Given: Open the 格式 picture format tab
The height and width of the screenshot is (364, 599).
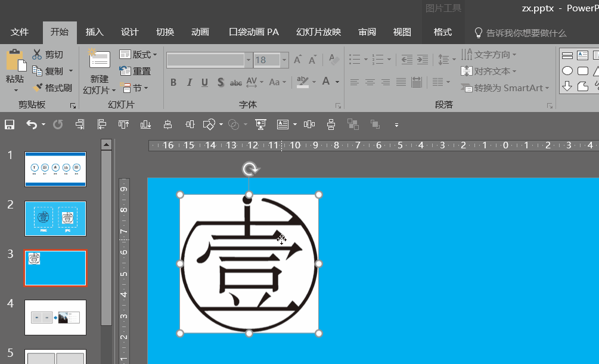Looking at the screenshot, I should pos(443,32).
